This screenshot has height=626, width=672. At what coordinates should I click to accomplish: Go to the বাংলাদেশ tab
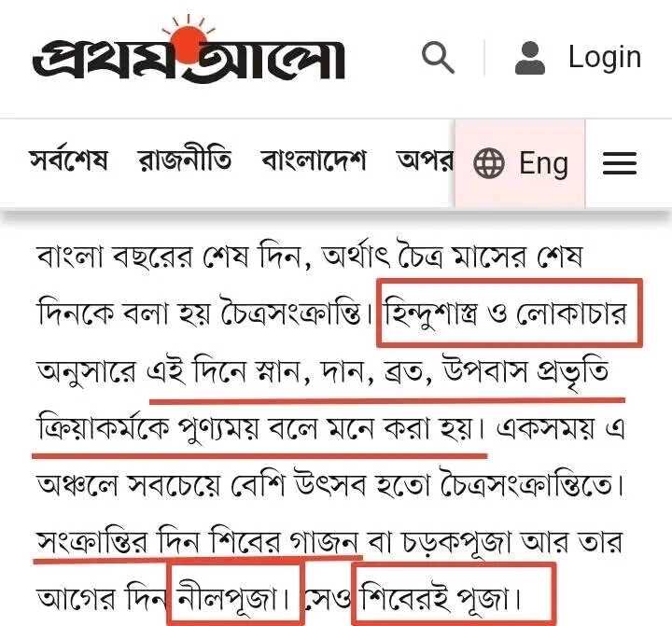(x=314, y=160)
